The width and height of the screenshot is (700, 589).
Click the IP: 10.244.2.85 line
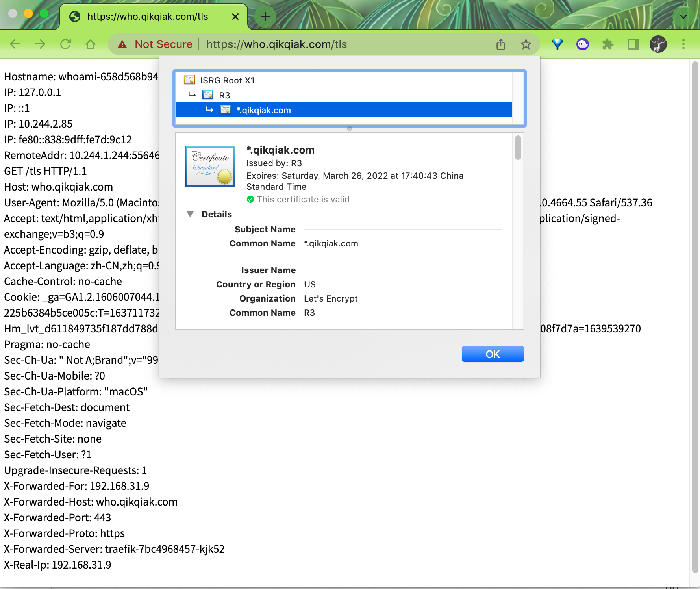click(x=38, y=124)
